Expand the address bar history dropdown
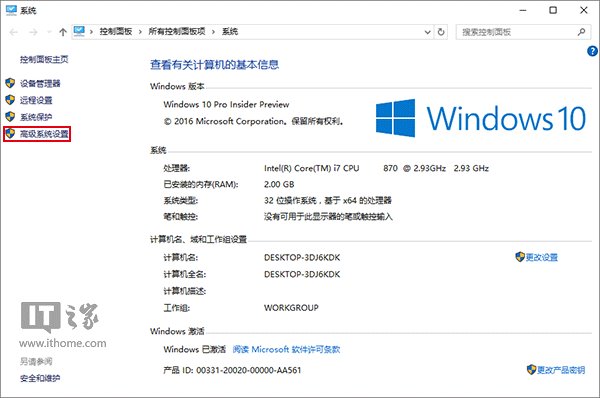The width and height of the screenshot is (600, 398). 427,32
